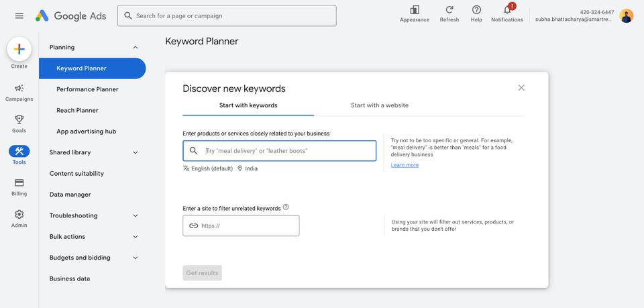The width and height of the screenshot is (644, 308).
Task: Select Keyword Planner in sidebar
Action: 93,68
